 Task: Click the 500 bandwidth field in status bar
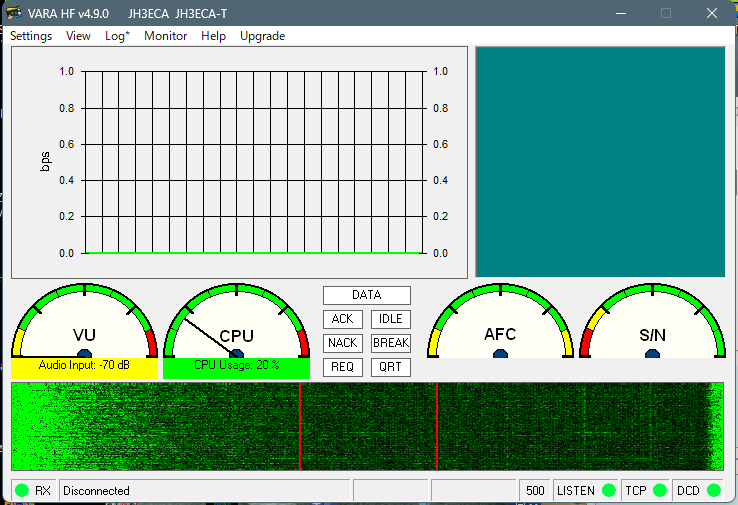point(535,491)
